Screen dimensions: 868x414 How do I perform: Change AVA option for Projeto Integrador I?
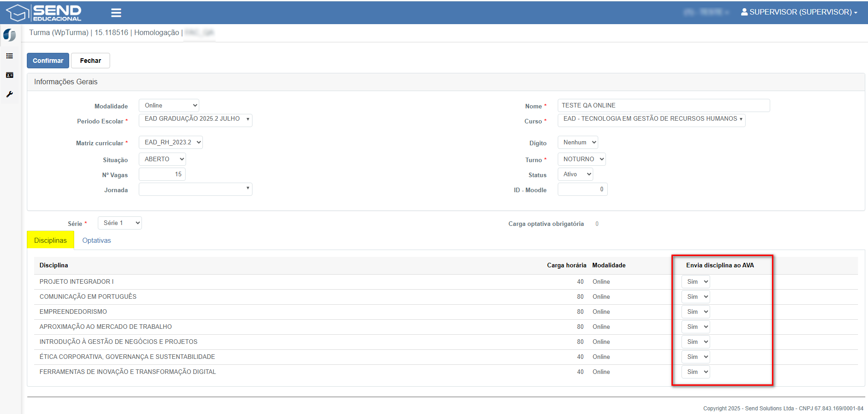(x=696, y=282)
